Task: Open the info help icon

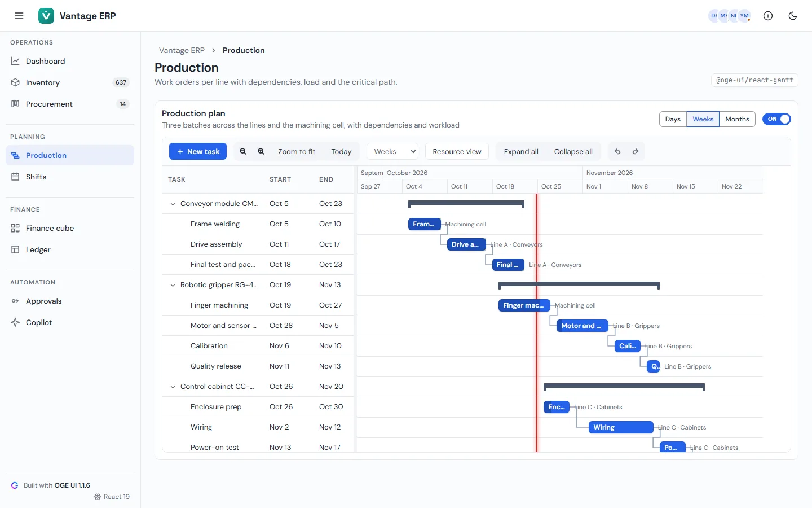Action: pos(768,16)
